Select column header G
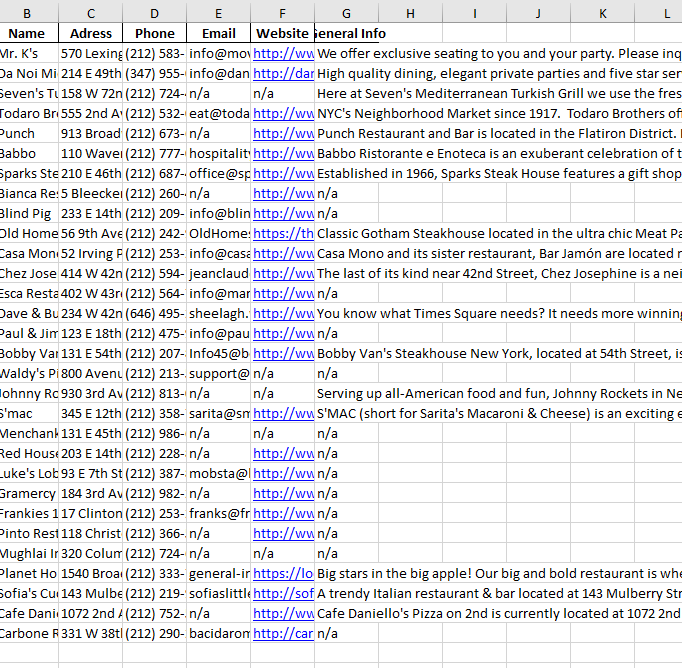This screenshot has width=682, height=668. click(346, 13)
